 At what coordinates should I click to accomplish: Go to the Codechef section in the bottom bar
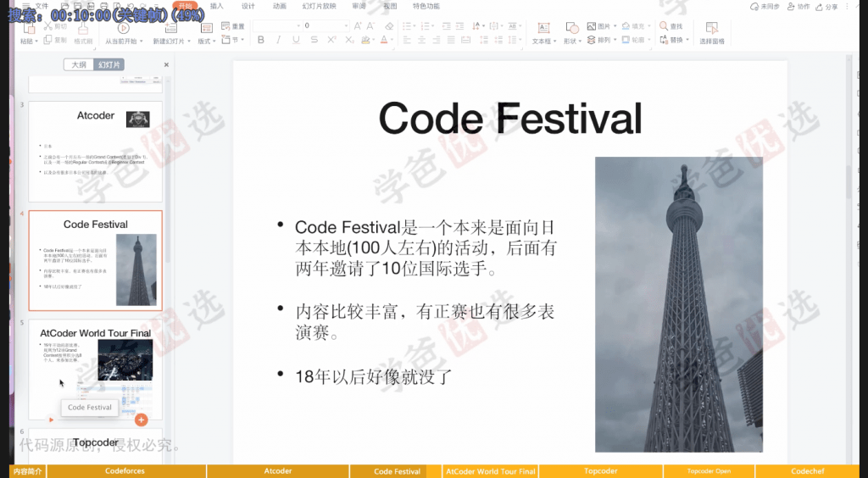pyautogui.click(x=808, y=471)
